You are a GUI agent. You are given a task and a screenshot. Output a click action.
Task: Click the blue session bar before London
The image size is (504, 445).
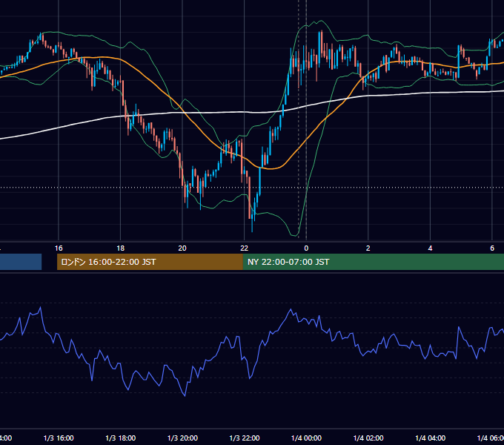coord(21,262)
